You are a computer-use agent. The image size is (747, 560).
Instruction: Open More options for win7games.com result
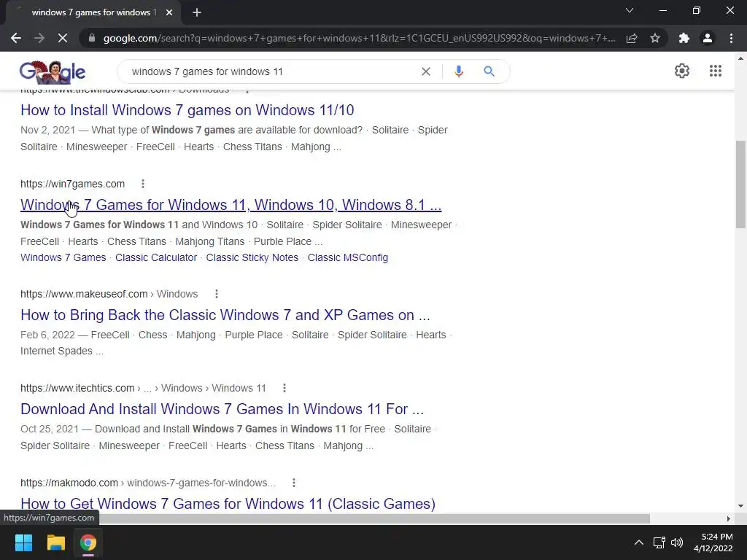[x=143, y=184]
